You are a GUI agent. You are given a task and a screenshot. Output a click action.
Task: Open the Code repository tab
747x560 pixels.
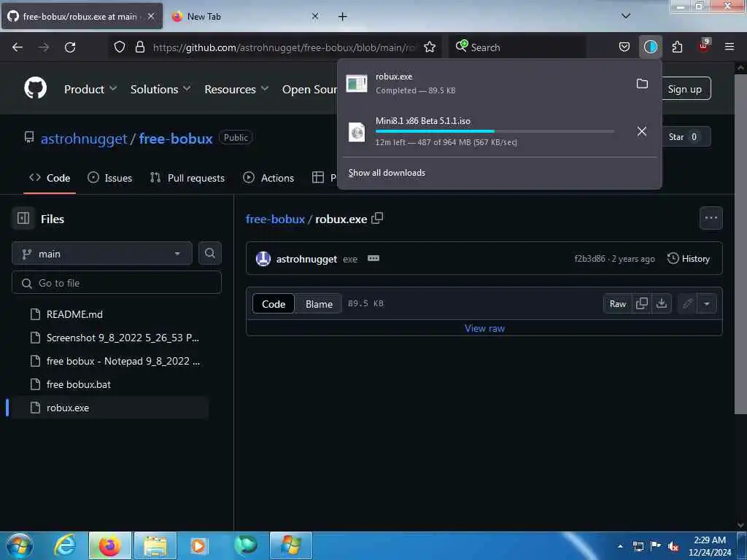pos(50,178)
